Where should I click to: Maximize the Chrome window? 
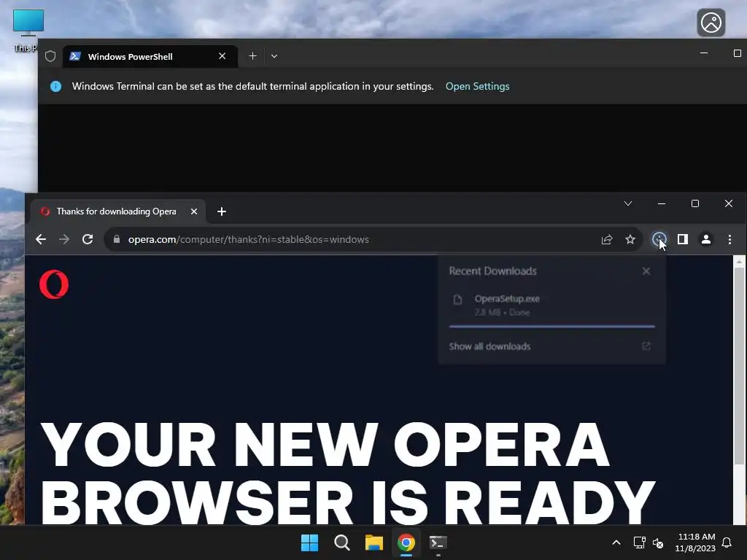695,204
